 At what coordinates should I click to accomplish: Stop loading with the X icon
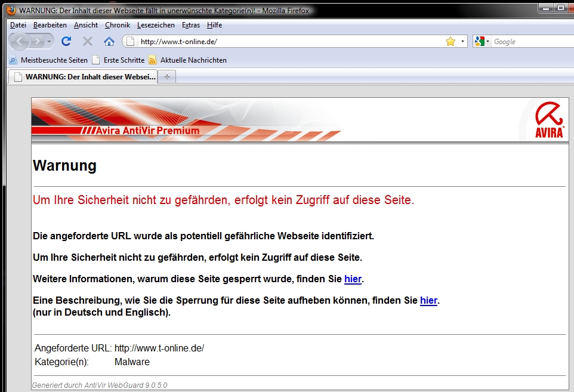click(88, 41)
